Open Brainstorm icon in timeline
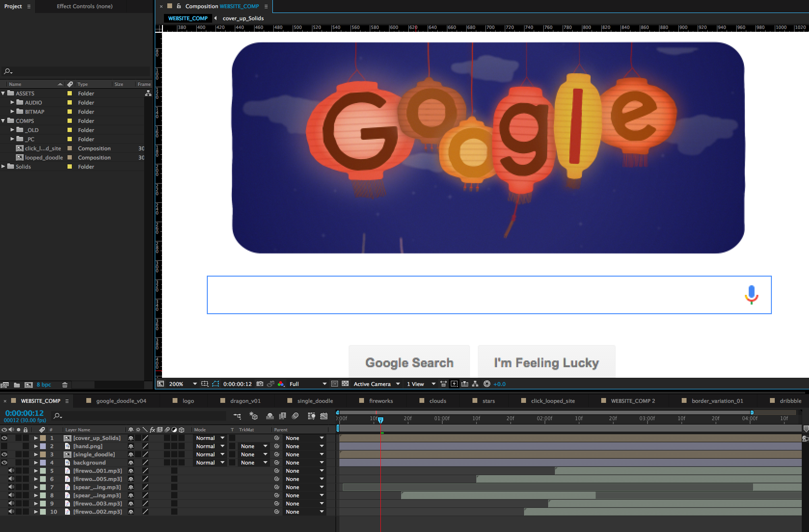 311,416
